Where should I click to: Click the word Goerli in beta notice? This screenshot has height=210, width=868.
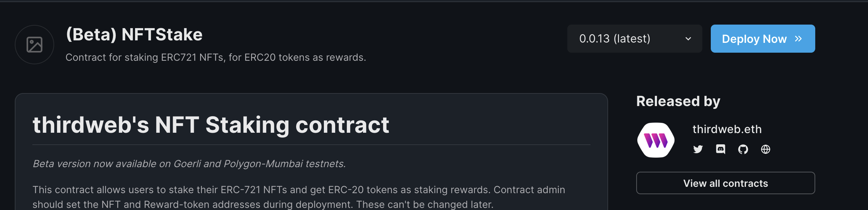(187, 164)
